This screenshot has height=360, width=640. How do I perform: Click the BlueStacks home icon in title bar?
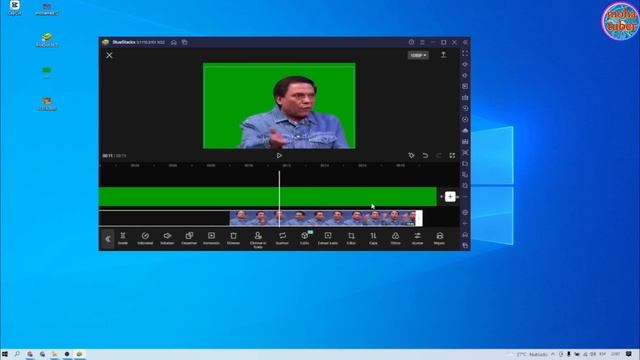(x=174, y=42)
